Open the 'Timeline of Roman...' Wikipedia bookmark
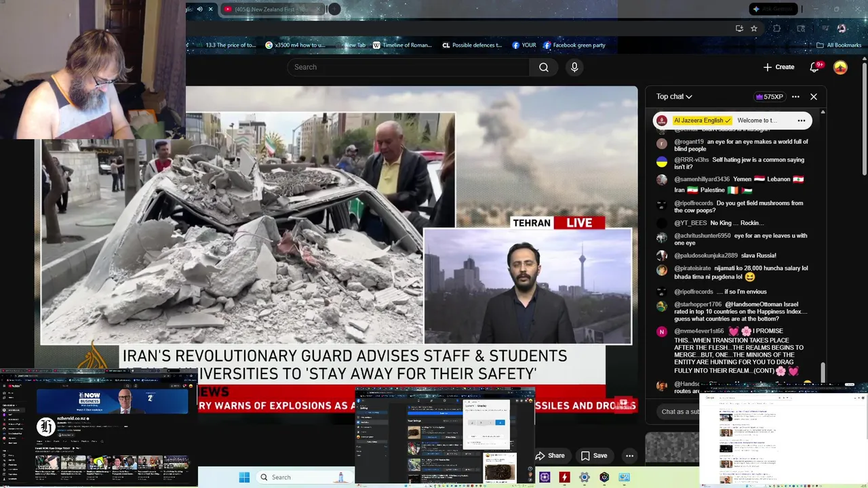868x488 pixels. click(402, 45)
